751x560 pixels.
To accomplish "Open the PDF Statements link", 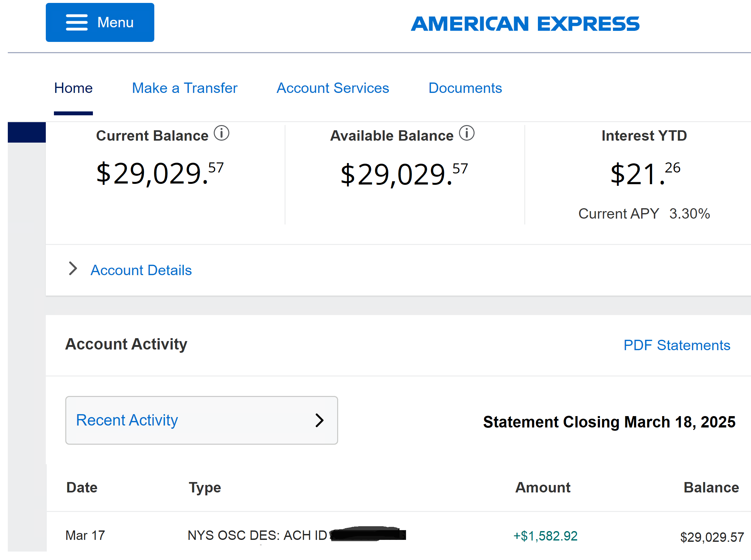I will (677, 345).
